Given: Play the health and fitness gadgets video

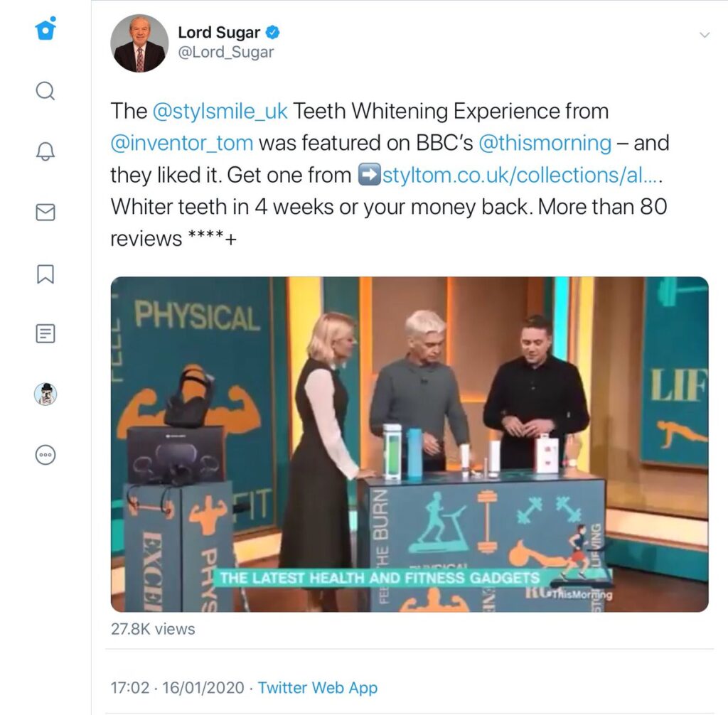Looking at the screenshot, I should point(409,444).
